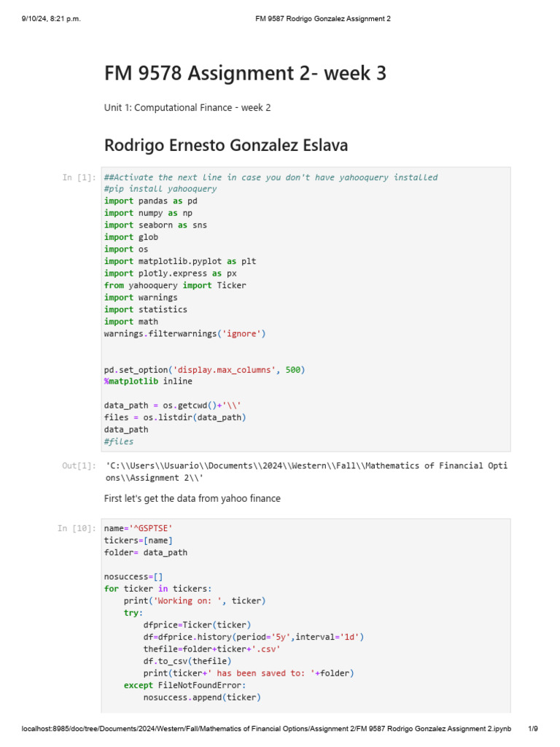
Task: Click the 'FM 9578 Assignment 2- week 3' heading
Action: tap(245, 74)
